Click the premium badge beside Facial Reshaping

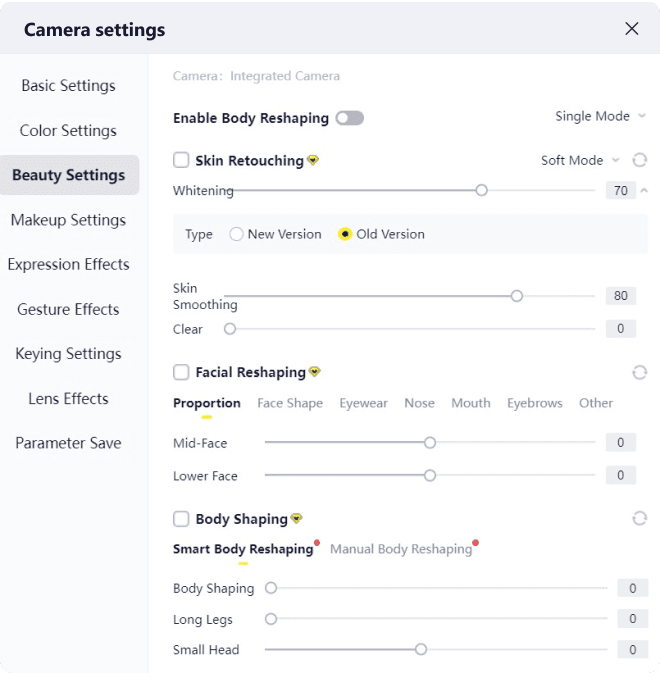[315, 372]
